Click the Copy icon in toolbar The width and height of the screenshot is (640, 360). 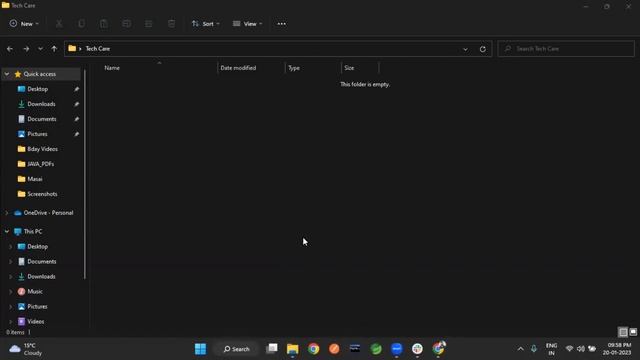pos(82,24)
